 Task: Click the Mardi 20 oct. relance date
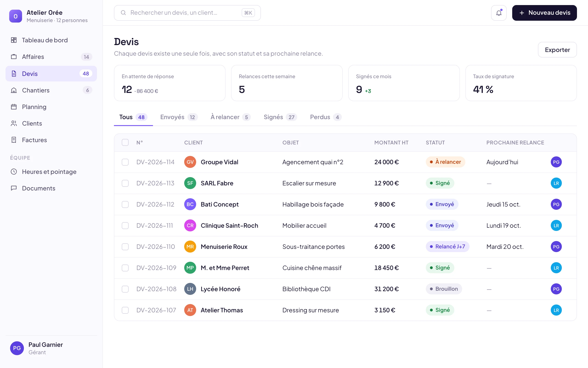(x=505, y=247)
